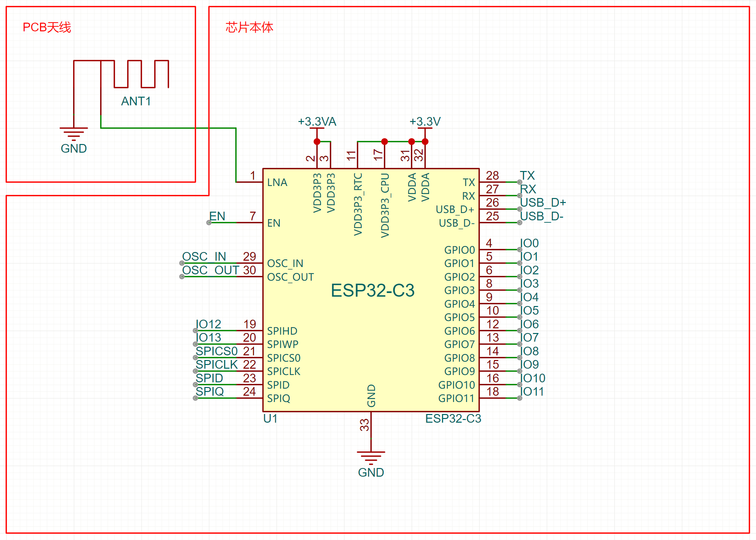Screen dimensions: 756x540
Task: Click the "IO11" net label
Action: (532, 392)
